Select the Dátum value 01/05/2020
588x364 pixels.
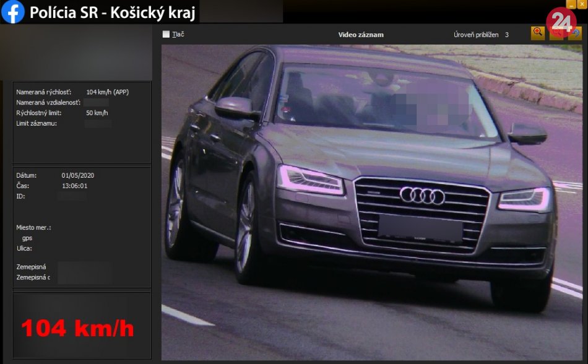tap(78, 175)
